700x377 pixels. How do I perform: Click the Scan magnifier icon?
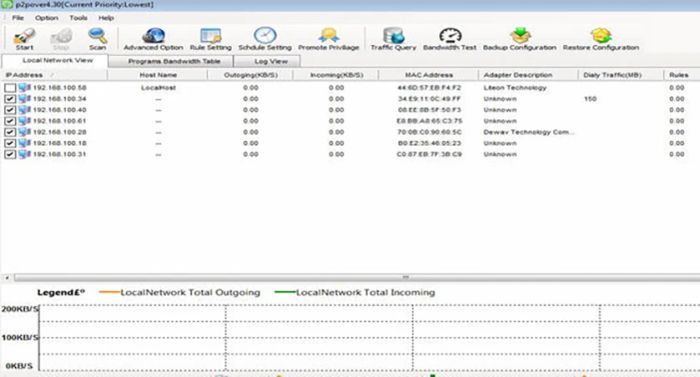pyautogui.click(x=97, y=36)
